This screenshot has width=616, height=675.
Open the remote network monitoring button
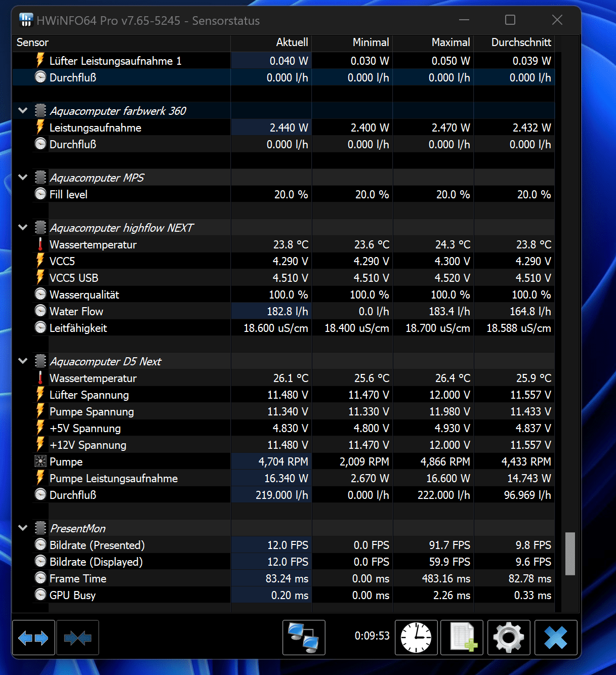[x=304, y=638]
